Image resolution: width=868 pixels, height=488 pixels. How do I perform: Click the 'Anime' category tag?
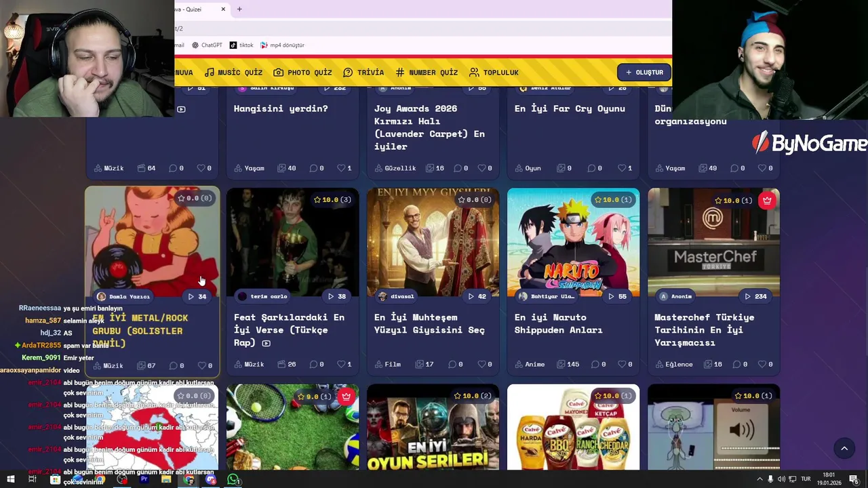(x=530, y=365)
